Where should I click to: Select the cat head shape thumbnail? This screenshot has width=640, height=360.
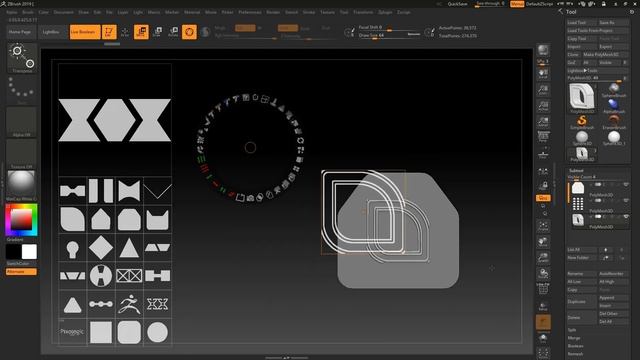(x=158, y=219)
